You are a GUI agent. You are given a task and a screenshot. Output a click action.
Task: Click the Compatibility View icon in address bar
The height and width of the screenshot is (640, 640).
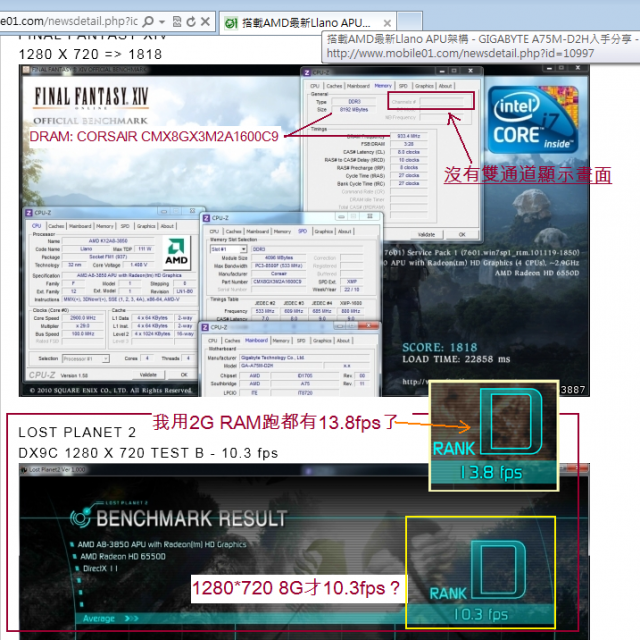pyautogui.click(x=177, y=21)
